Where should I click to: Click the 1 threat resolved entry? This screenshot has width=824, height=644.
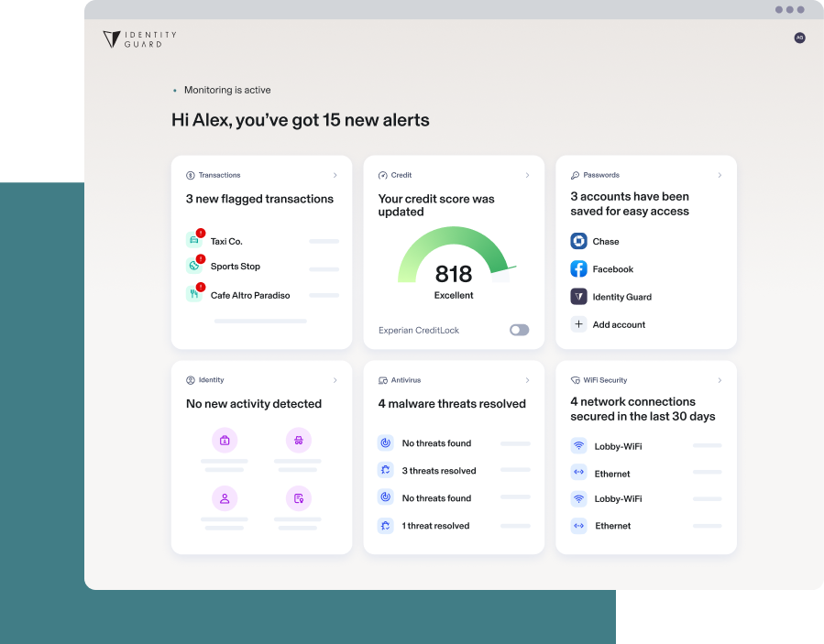click(435, 526)
